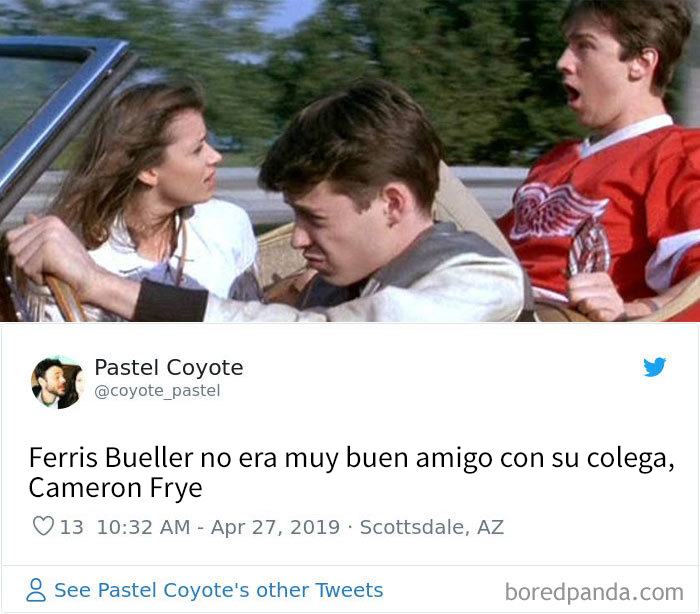Viewport: 700px width, 614px height.
Task: Open the 10:32 AM timestamp link
Action: pos(143,527)
